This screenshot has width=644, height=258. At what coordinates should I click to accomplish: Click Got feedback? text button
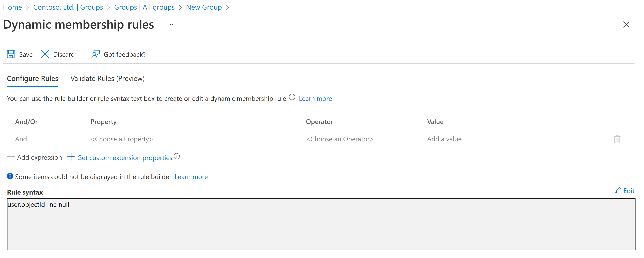click(x=124, y=55)
